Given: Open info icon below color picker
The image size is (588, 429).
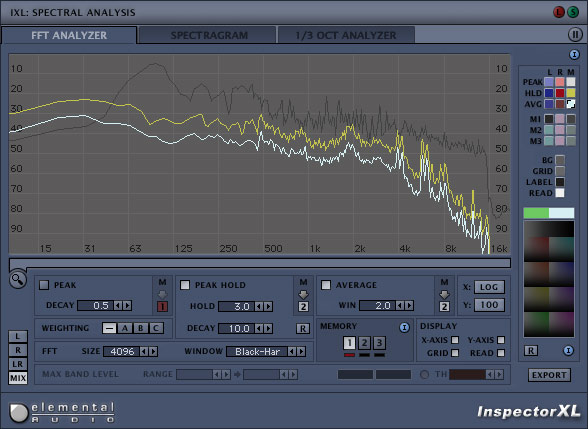Looking at the screenshot, I should 568,351.
